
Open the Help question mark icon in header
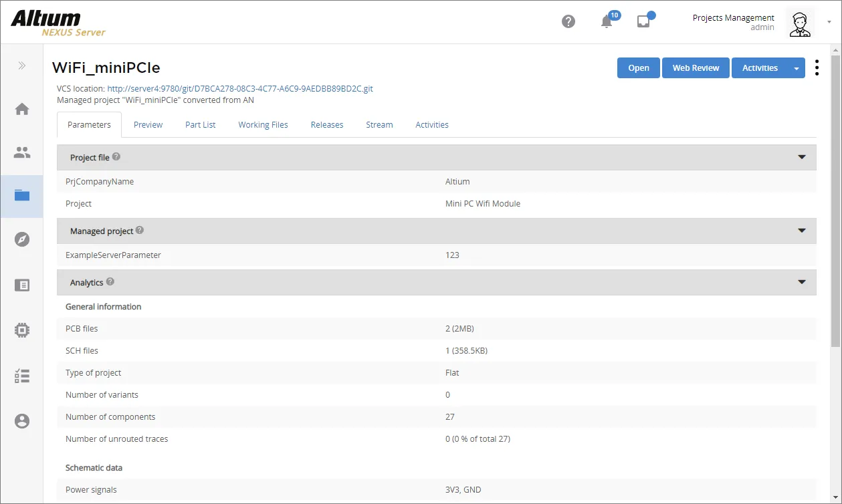pos(568,21)
